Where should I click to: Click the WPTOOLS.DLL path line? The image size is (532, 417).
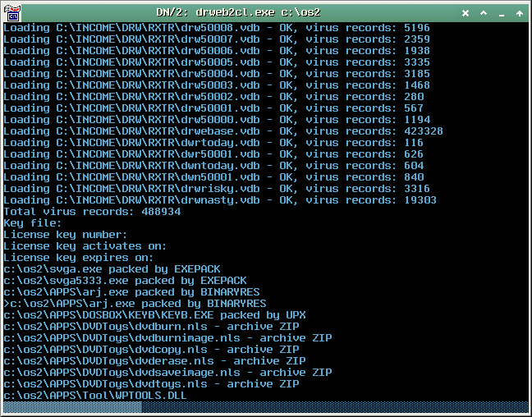(x=95, y=396)
